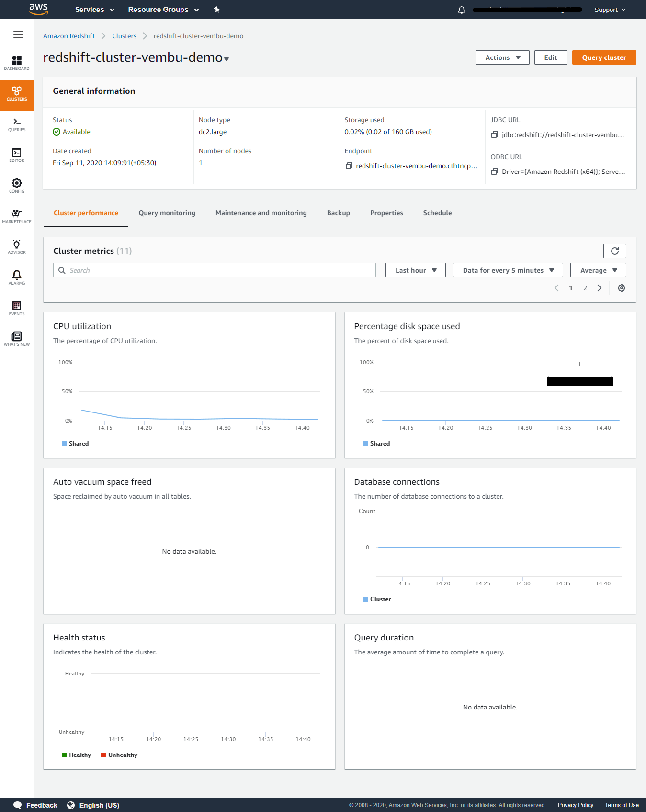Image resolution: width=646 pixels, height=812 pixels.
Task: Select English (US) language link
Action: click(99, 805)
